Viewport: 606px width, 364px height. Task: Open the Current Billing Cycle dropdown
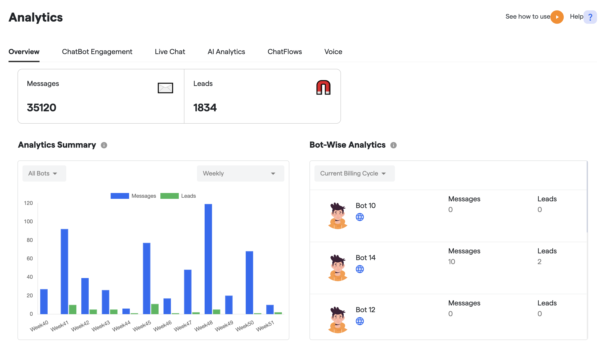[x=354, y=173]
